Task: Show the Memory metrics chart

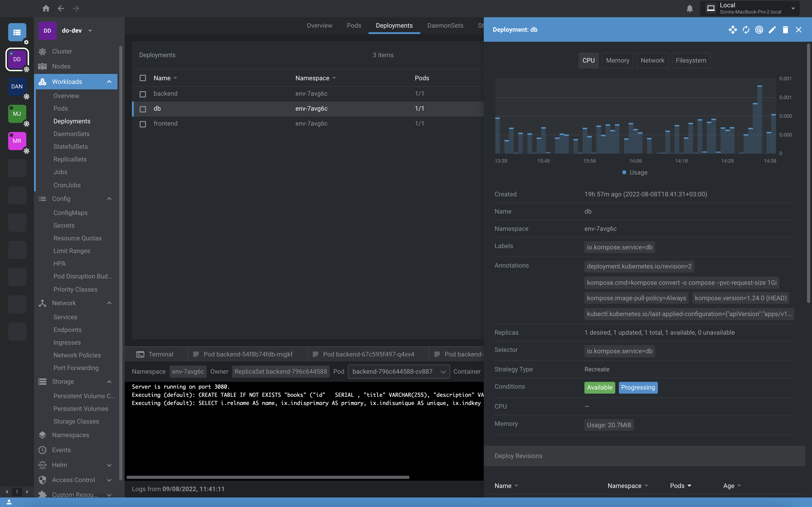Action: 617,61
